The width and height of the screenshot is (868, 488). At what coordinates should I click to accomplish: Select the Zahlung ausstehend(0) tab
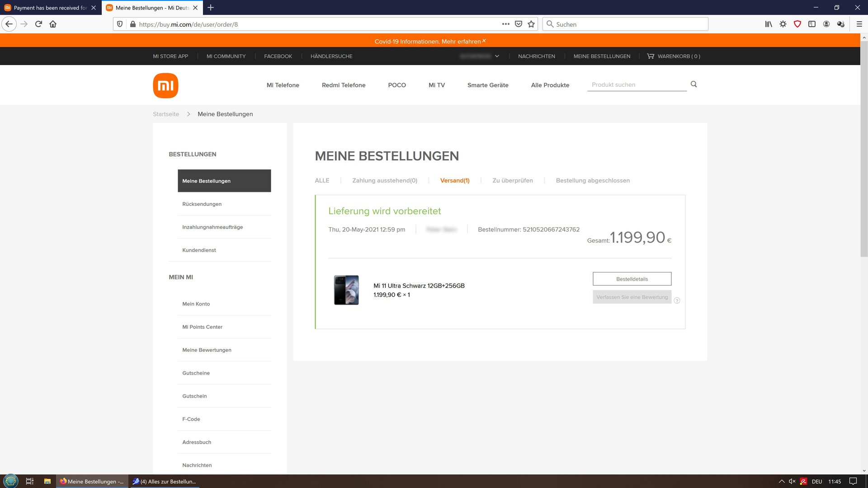point(385,180)
